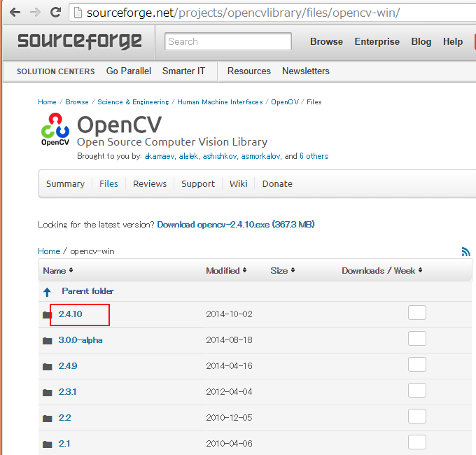This screenshot has width=476, height=455.
Task: Open the 2.1 folder
Action: pyautogui.click(x=64, y=444)
